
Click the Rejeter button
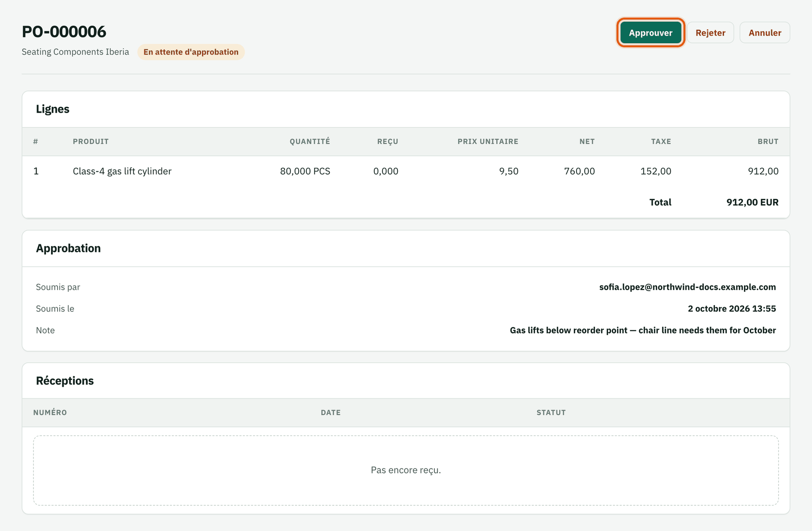coord(710,32)
